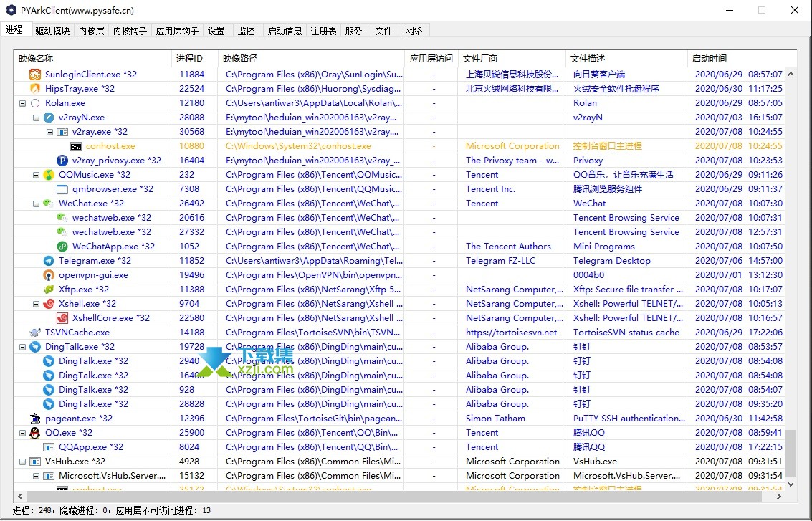The width and height of the screenshot is (812, 521).
Task: Collapse the VsHub.exe process tree
Action: tap(22, 462)
